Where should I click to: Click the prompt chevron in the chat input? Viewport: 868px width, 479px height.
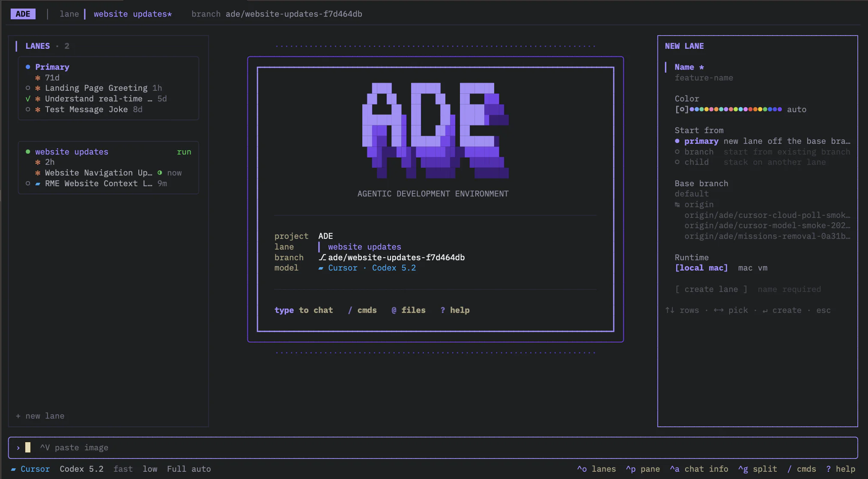(x=18, y=448)
